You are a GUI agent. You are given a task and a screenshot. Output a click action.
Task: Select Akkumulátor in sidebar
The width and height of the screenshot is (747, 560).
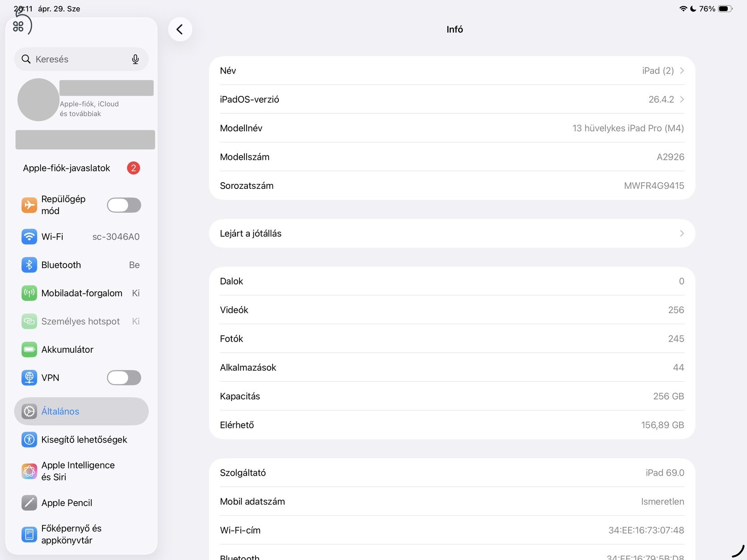point(81,349)
